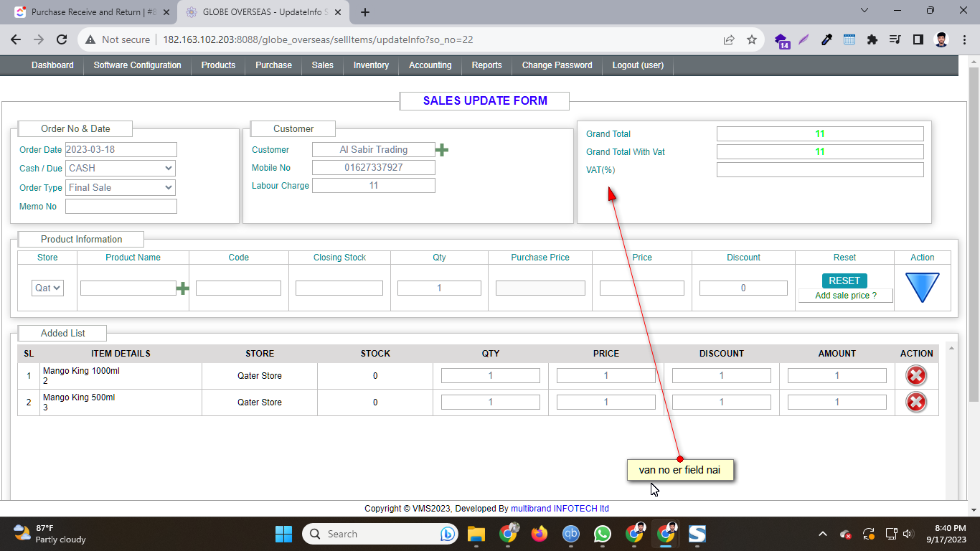
Task: Click the browser address bar URL
Action: 318,40
